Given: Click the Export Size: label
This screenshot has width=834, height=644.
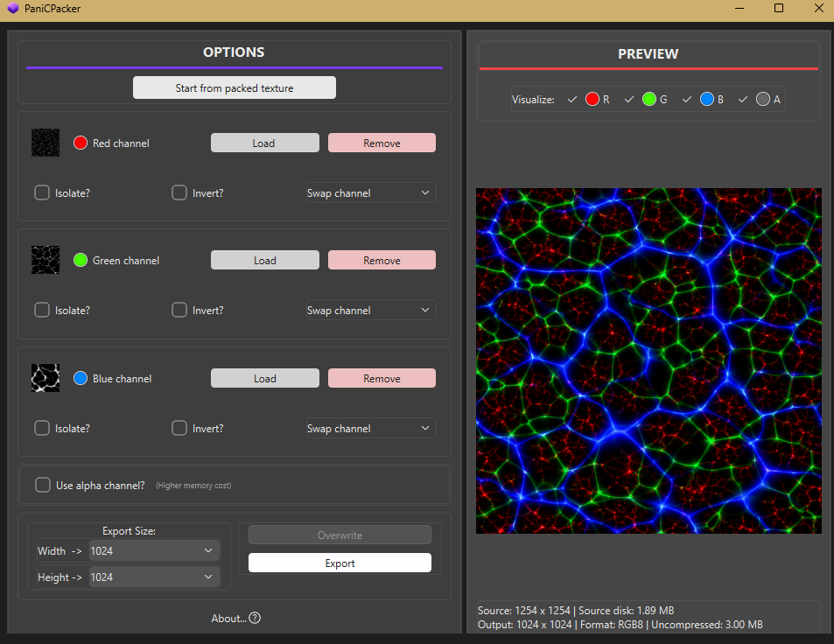Looking at the screenshot, I should coord(129,531).
